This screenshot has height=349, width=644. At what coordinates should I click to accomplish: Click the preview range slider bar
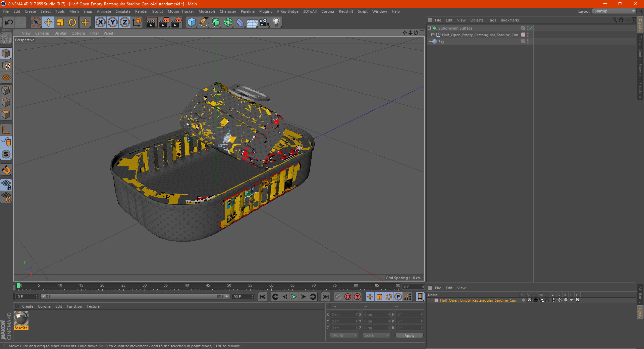pyautogui.click(x=135, y=296)
